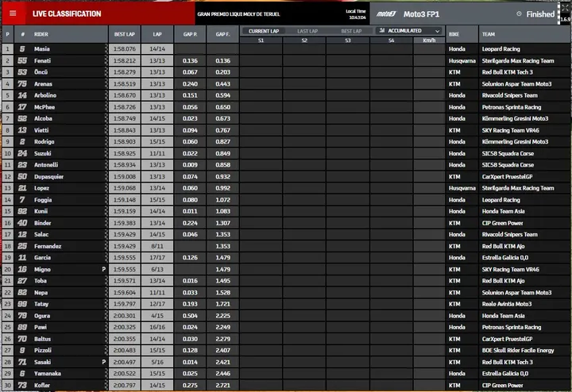The height and width of the screenshot is (392, 572).
Task: Click the Gap P. column header
Action: [190, 34]
